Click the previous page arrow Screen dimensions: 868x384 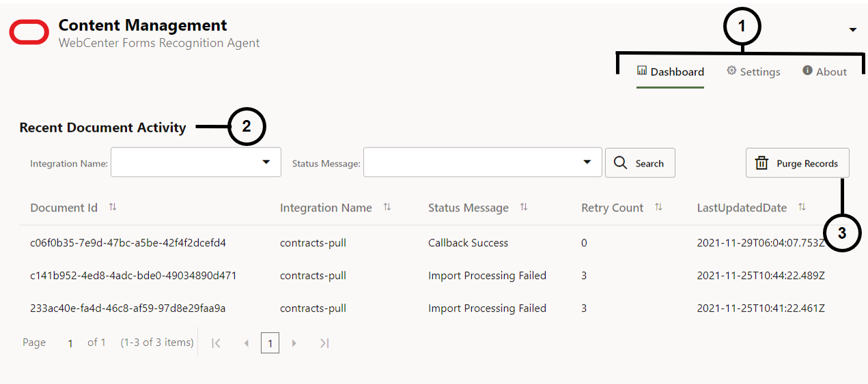[x=247, y=343]
